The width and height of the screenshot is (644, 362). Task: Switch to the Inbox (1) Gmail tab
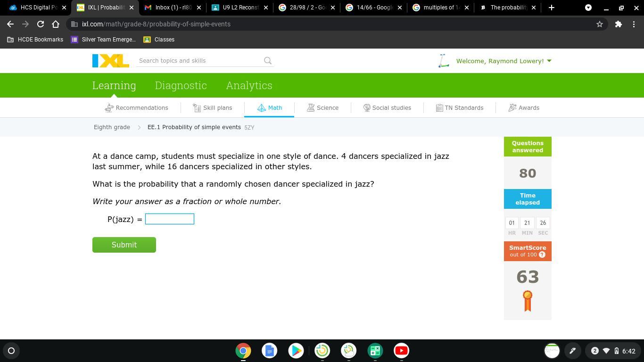click(173, 8)
